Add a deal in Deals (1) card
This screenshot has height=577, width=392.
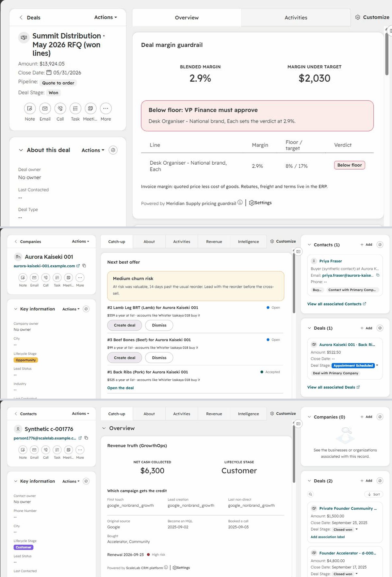coord(366,328)
